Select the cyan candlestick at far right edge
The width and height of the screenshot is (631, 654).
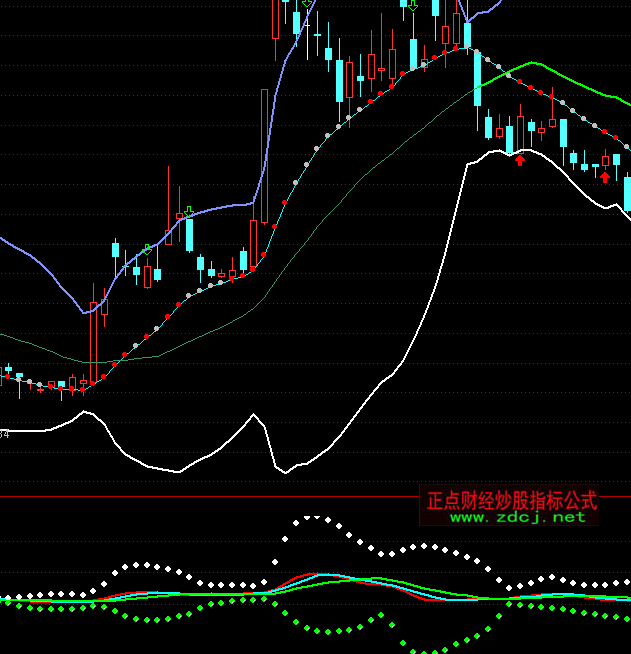tap(627, 193)
